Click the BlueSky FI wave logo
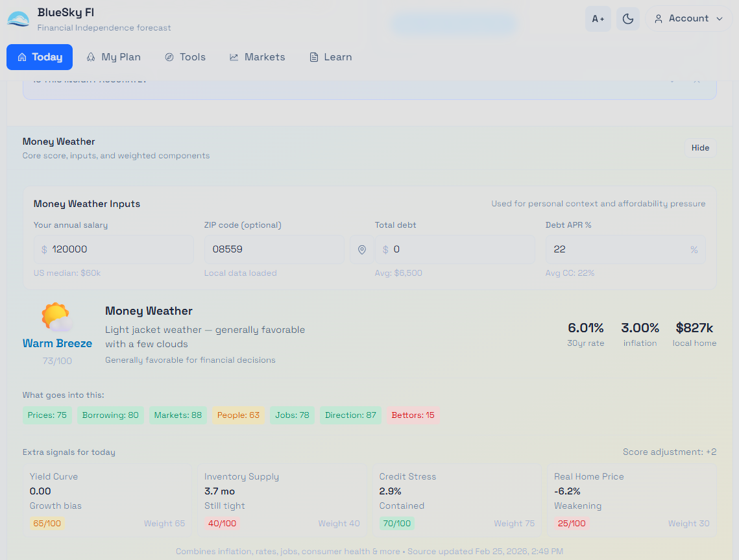This screenshot has height=560, width=739. (18, 18)
